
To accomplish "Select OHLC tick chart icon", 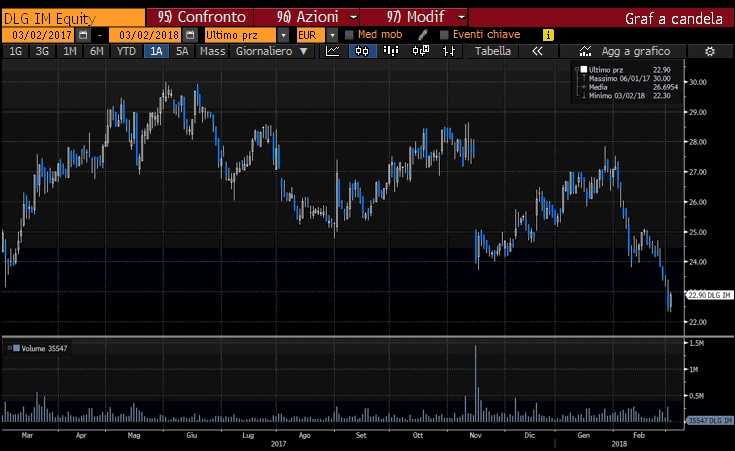I will click(x=449, y=51).
